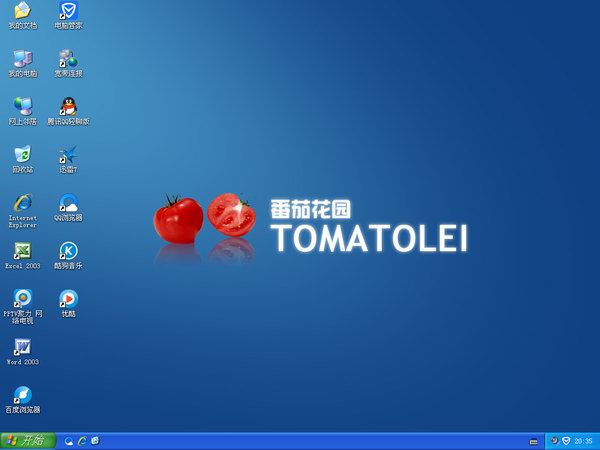
Task: Open the PPTV聚力 网络电视 shortcut
Action: 22,298
